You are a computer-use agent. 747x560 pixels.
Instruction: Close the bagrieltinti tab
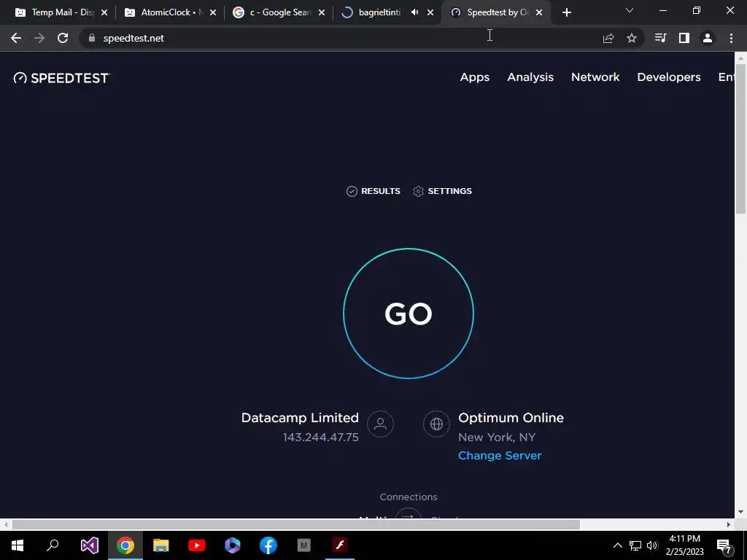click(x=430, y=12)
